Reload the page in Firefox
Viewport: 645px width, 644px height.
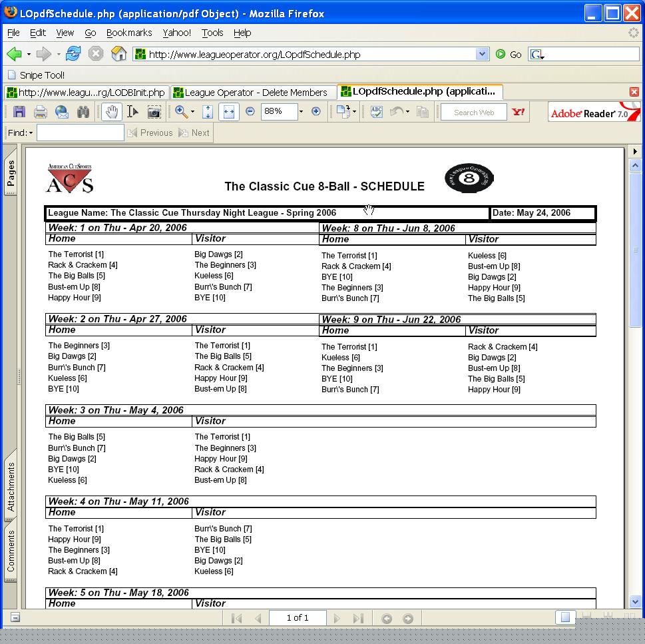tap(73, 54)
